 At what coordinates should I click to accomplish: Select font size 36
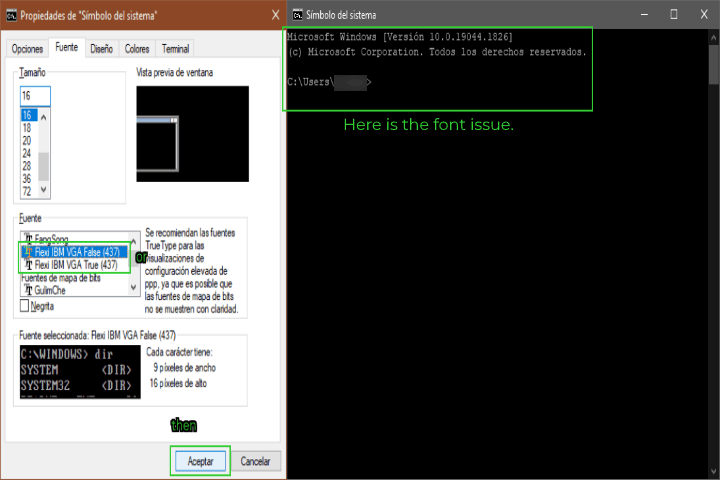pyautogui.click(x=29, y=179)
